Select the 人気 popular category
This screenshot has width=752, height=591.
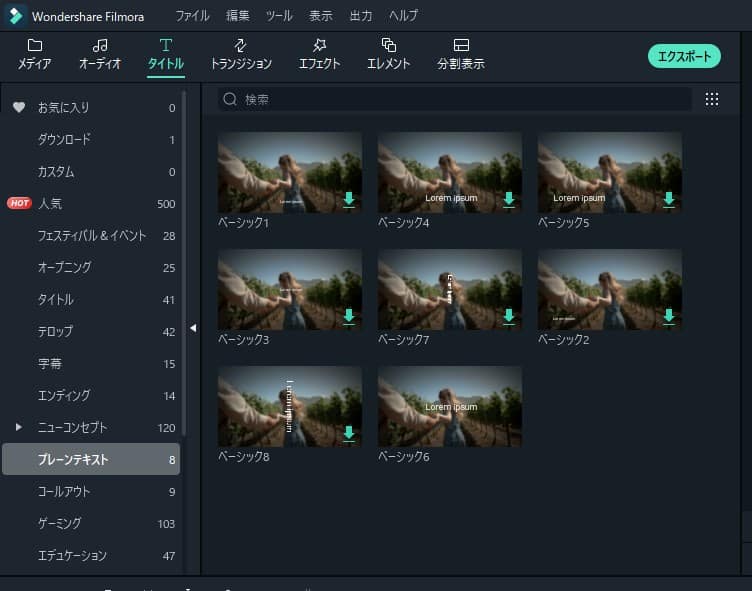coord(50,204)
